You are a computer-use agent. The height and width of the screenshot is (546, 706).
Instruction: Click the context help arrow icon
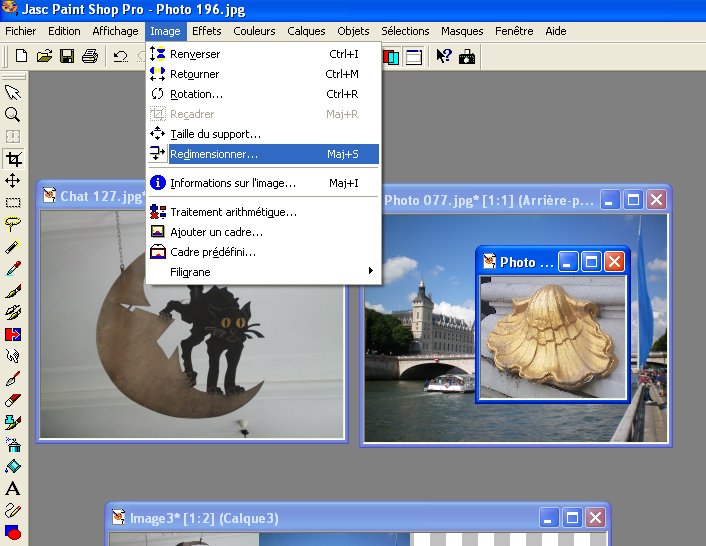(x=444, y=56)
